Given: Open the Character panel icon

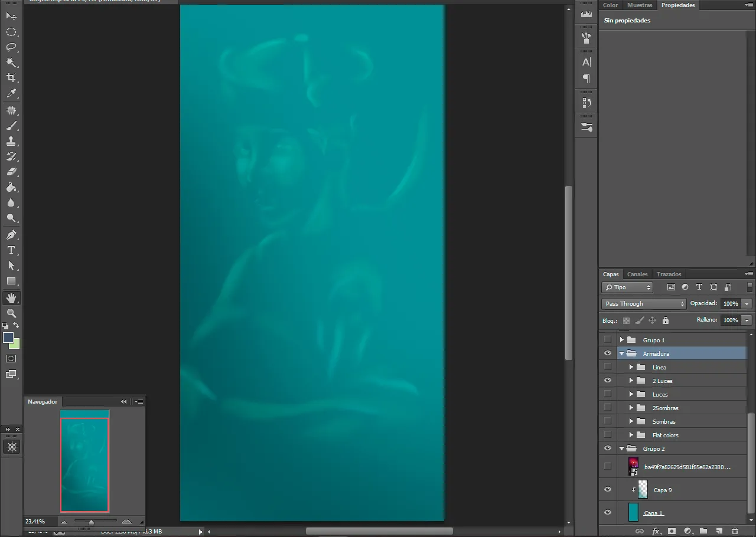Looking at the screenshot, I should (x=586, y=62).
